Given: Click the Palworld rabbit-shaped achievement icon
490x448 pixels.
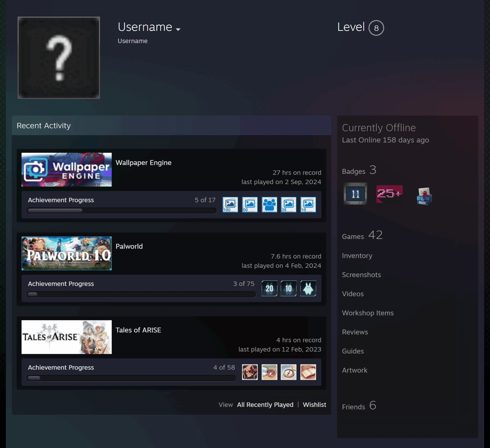Looking at the screenshot, I should point(308,288).
